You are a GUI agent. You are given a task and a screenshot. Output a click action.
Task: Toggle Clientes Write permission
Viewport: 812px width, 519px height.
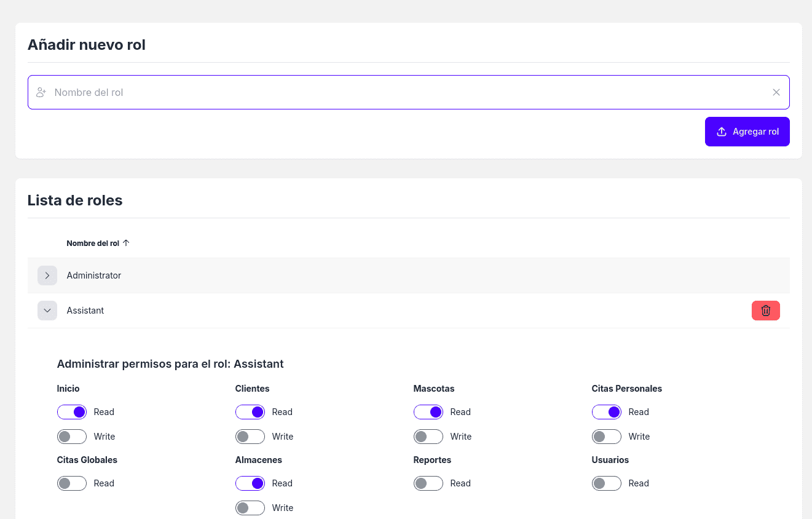[x=250, y=437]
